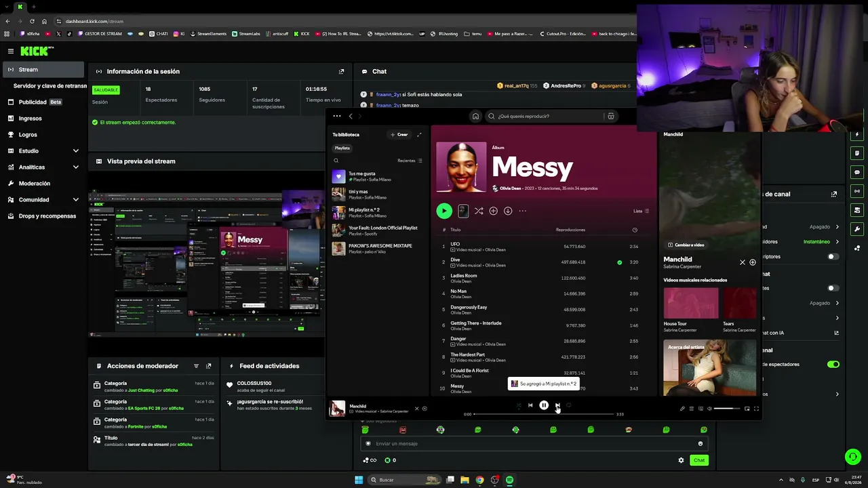868x488 pixels.
Task: Send message with green Chat button
Action: (699, 460)
